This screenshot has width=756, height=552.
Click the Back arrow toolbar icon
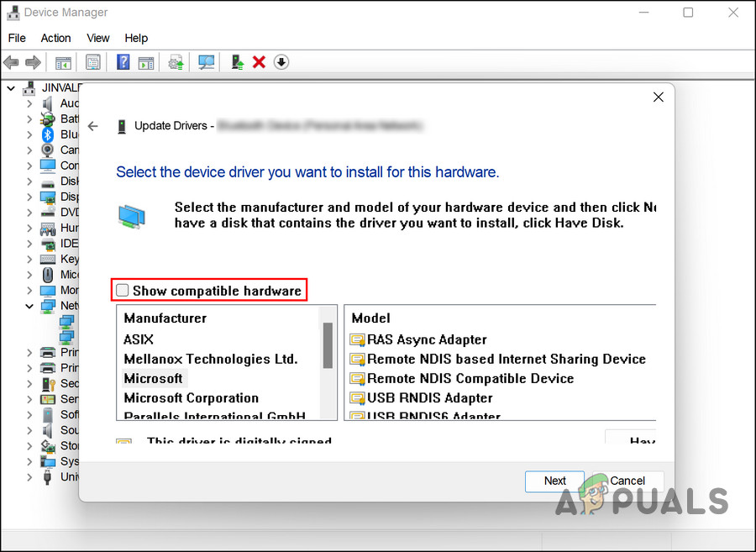[x=11, y=62]
